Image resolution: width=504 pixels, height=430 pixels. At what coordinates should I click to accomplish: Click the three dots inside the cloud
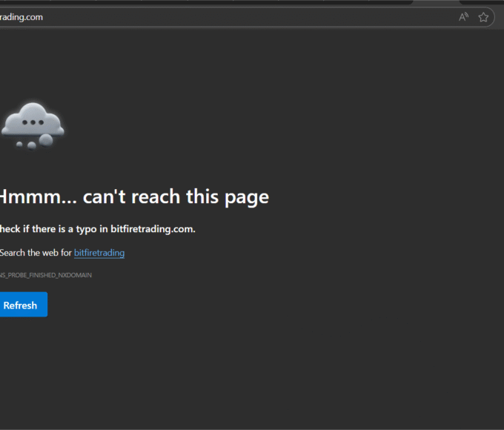pyautogui.click(x=31, y=121)
